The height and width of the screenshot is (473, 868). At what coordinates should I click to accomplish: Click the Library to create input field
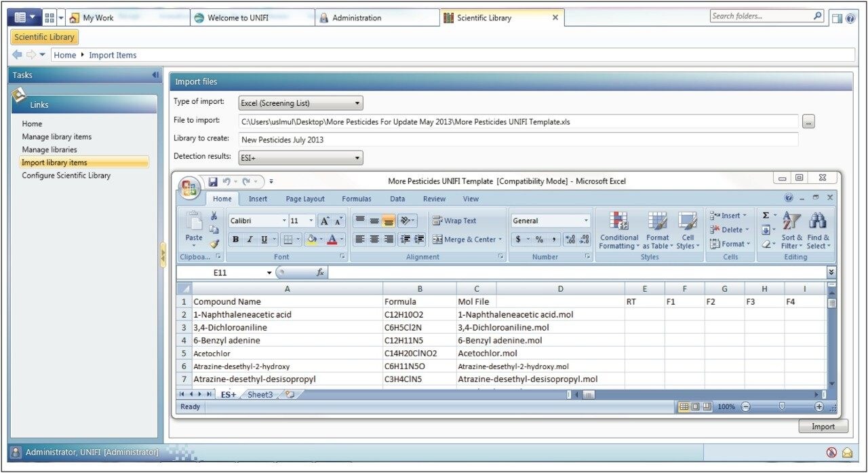pyautogui.click(x=519, y=140)
